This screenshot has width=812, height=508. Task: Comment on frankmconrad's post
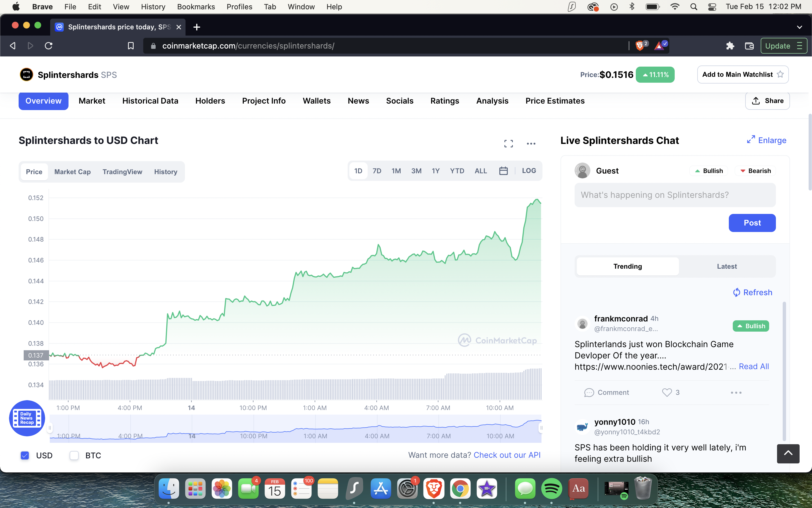point(607,392)
